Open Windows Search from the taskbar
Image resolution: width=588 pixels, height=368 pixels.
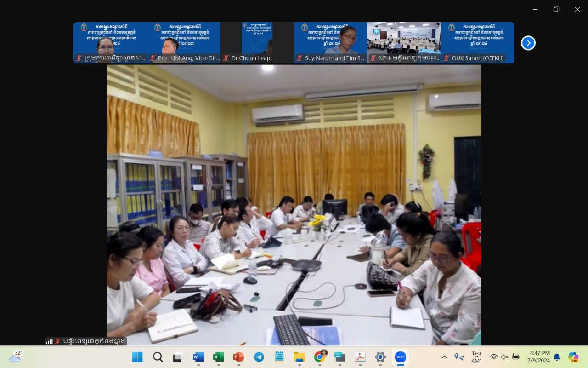click(158, 357)
